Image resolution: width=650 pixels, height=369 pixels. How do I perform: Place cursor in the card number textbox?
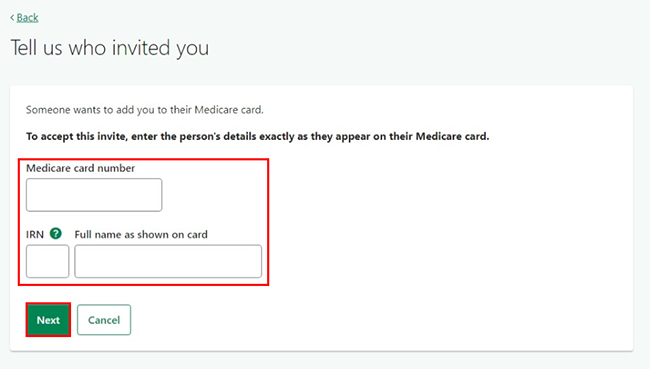point(94,195)
